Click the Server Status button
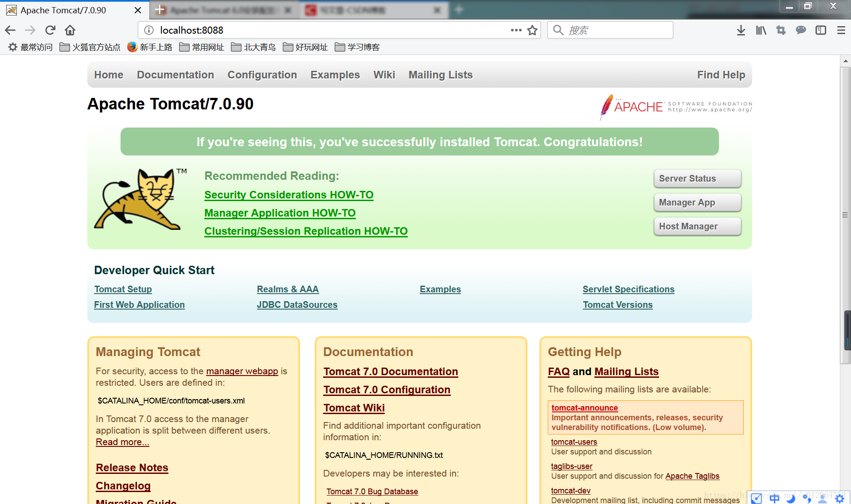The width and height of the screenshot is (851, 504). 697,178
